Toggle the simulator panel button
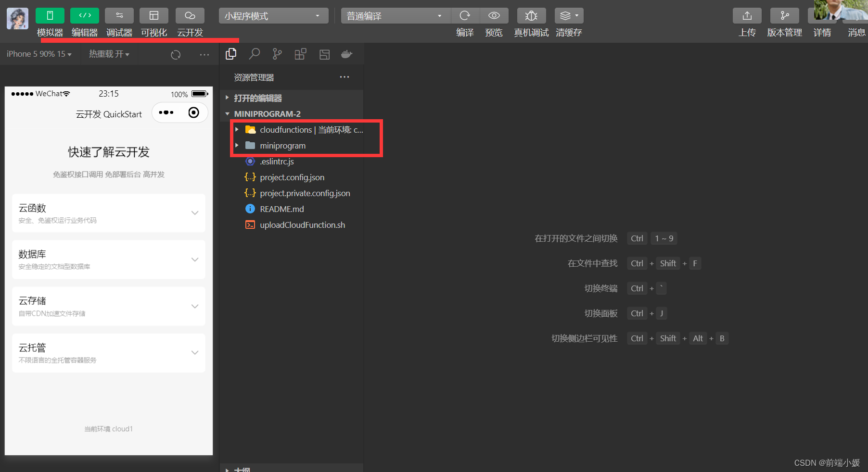Screen dimensions: 868x472 coord(50,16)
